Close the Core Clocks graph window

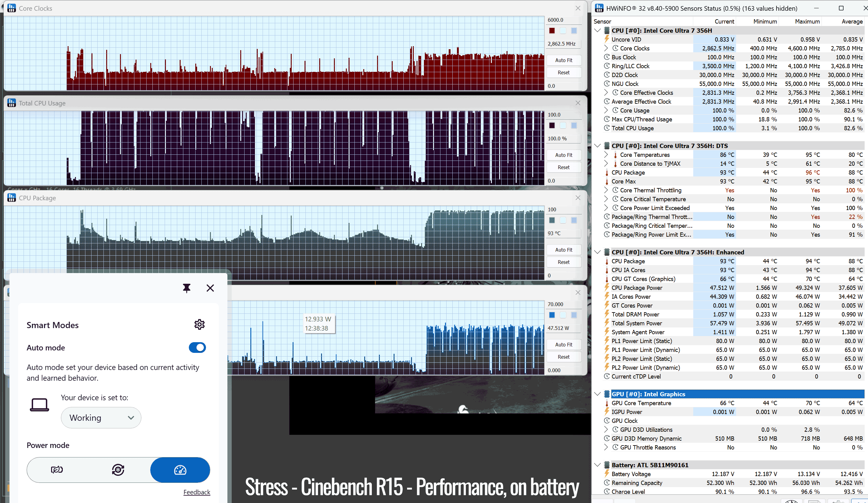tap(578, 8)
